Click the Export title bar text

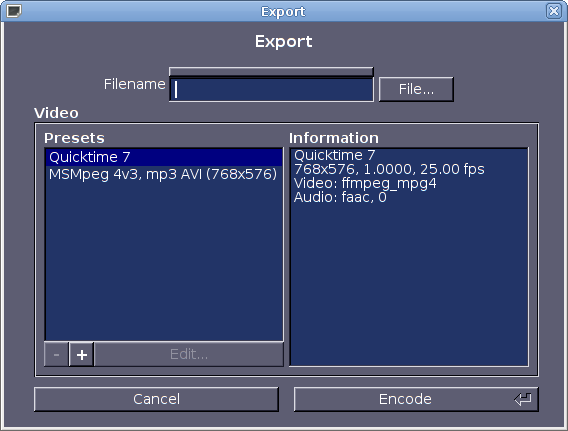click(x=283, y=12)
